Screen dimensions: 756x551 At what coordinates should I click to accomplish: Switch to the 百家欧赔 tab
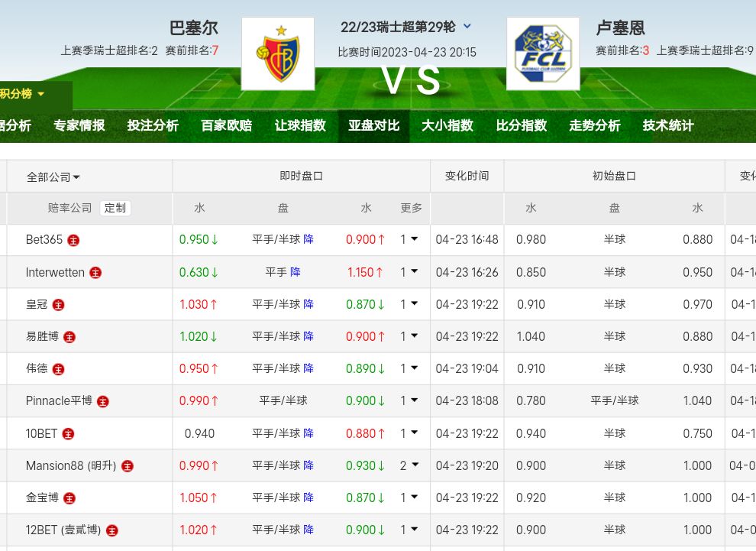226,125
